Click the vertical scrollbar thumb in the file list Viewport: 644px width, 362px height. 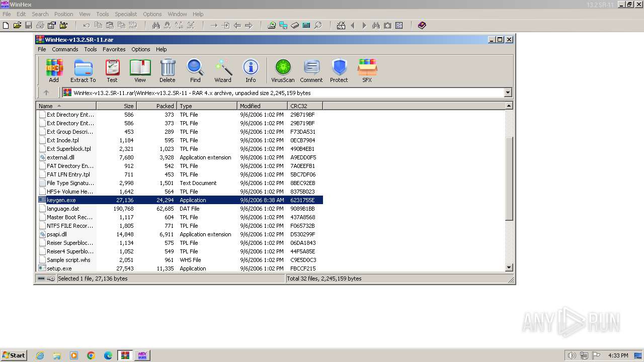pyautogui.click(x=509, y=178)
